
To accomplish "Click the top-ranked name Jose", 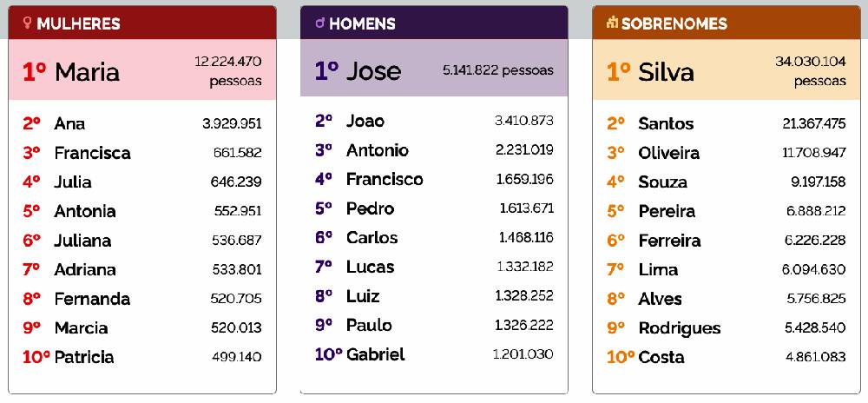I will click(x=373, y=70).
